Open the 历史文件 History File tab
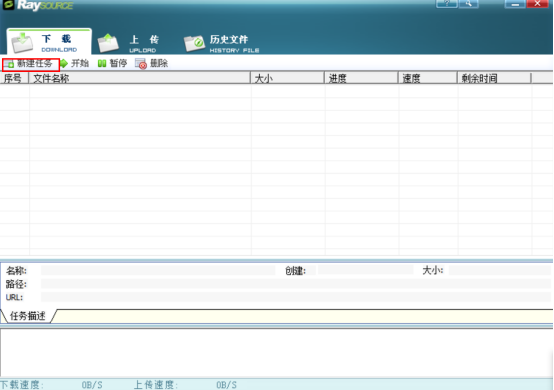Screen dimensions: 554x390 (x=222, y=43)
